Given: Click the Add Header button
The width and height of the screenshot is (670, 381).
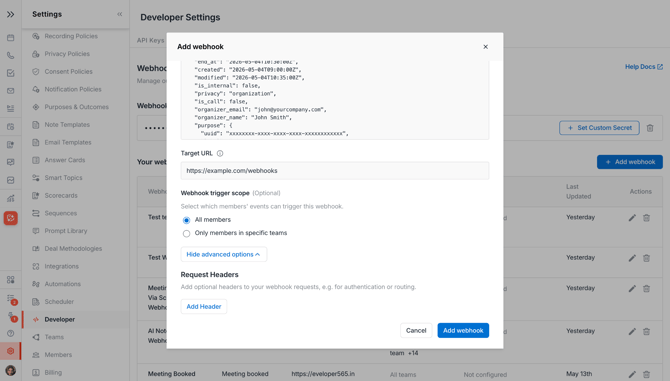Looking at the screenshot, I should [x=204, y=307].
